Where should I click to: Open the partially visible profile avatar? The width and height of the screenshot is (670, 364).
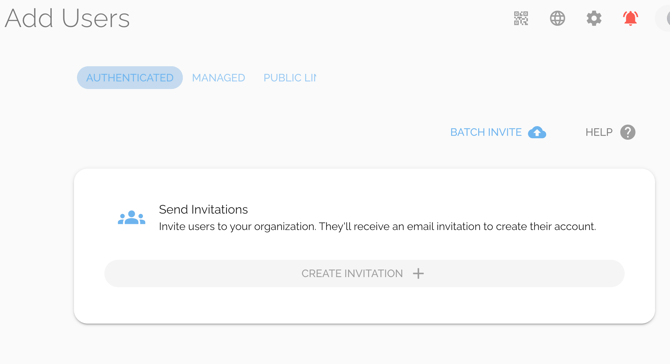click(663, 18)
